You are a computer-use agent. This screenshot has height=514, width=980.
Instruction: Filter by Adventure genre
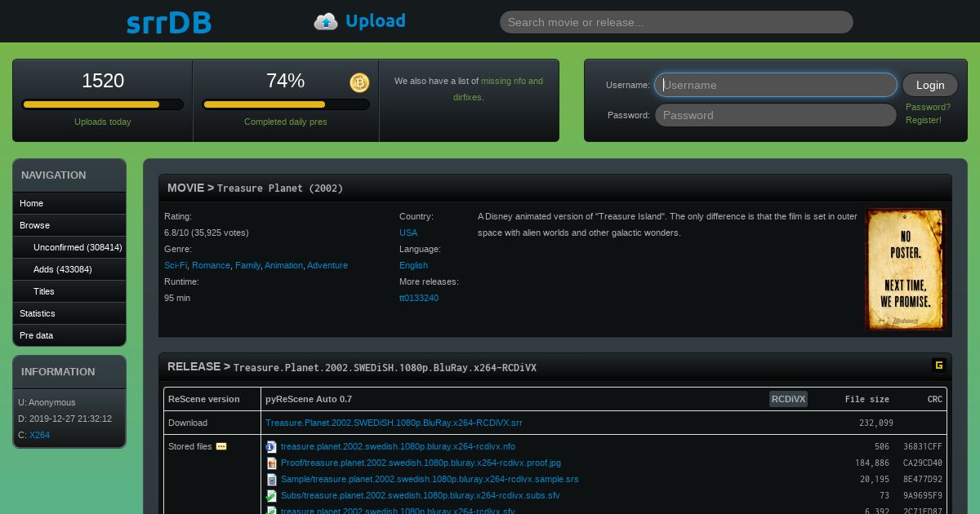coord(327,265)
